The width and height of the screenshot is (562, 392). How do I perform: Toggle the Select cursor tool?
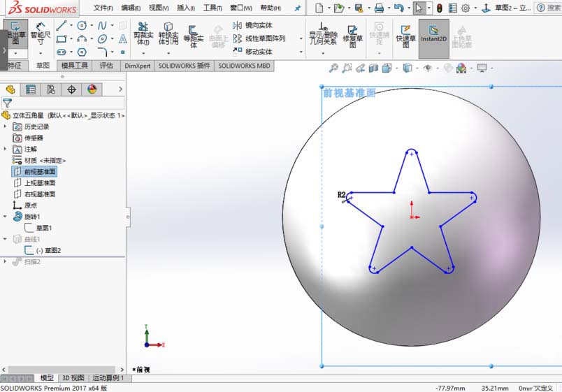point(419,8)
